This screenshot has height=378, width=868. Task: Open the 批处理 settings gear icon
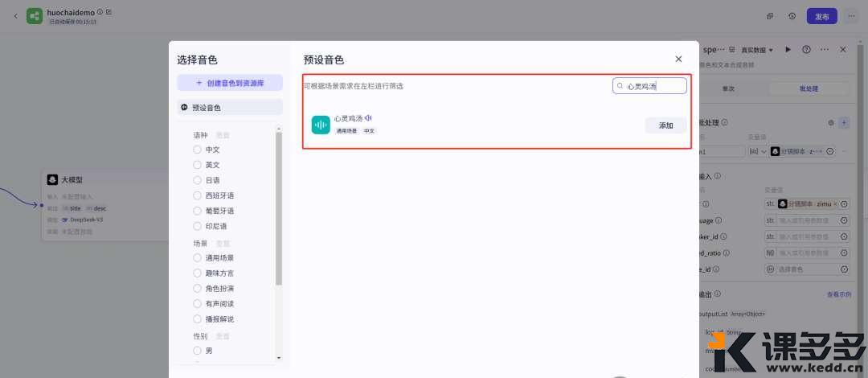click(831, 123)
